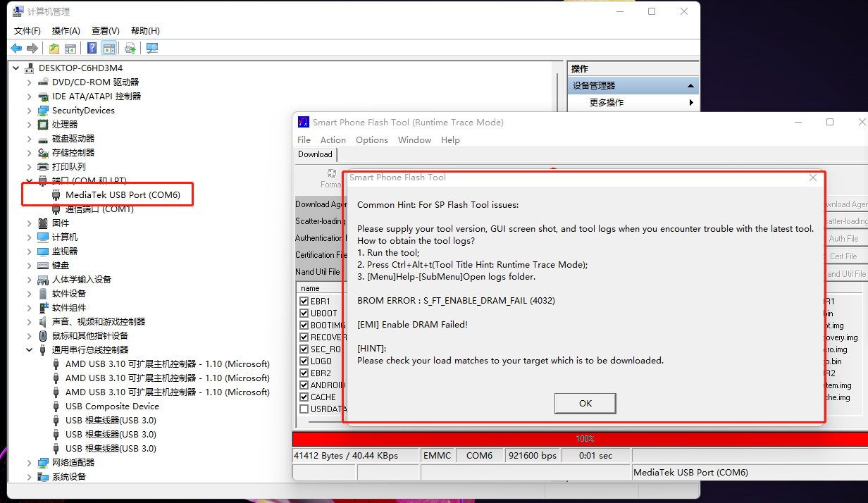Uncheck the EBR1 partition checkbox
This screenshot has width=868, height=503.
point(304,302)
